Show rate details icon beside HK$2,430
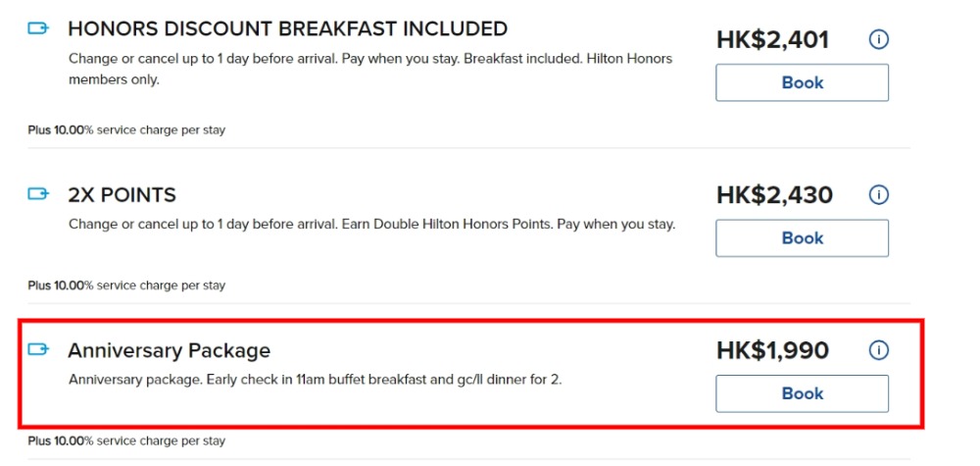The width and height of the screenshot is (980, 466). tap(879, 194)
